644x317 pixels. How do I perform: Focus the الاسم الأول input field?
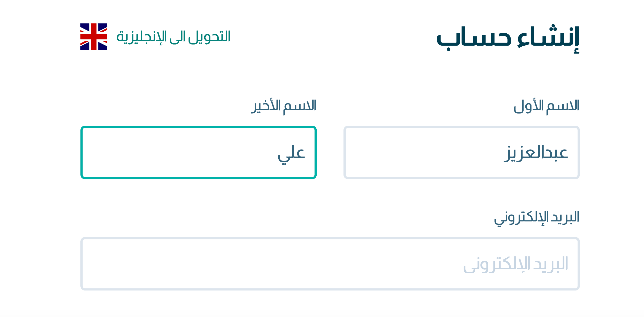click(x=462, y=152)
